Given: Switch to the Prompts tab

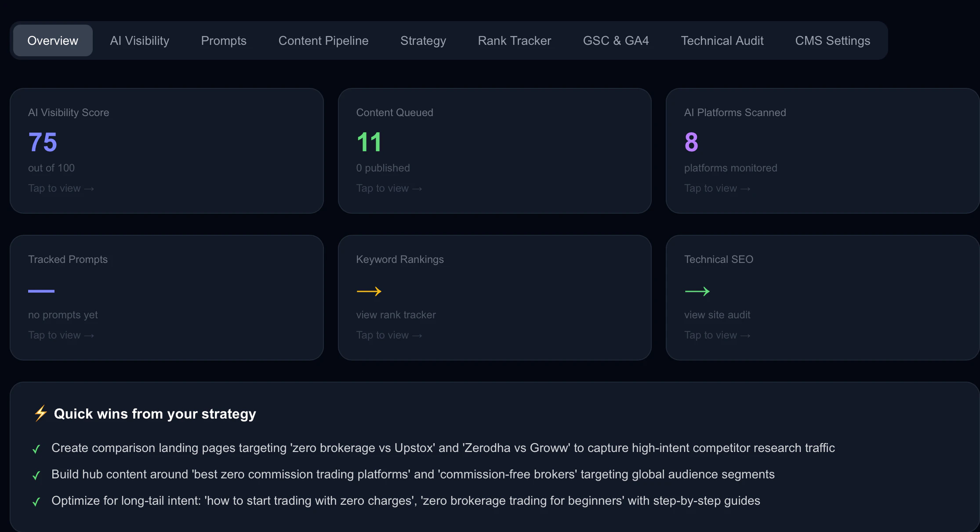Looking at the screenshot, I should point(224,40).
